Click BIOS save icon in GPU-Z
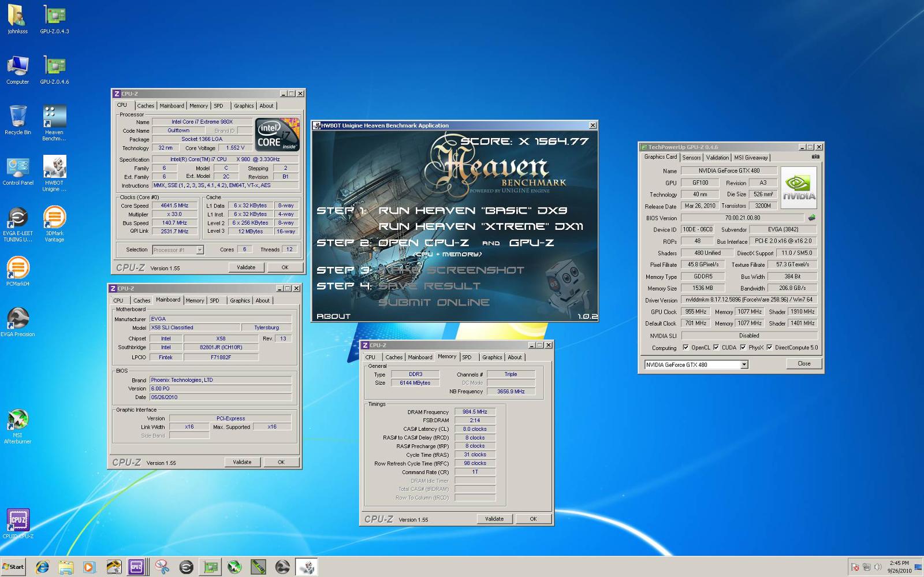This screenshot has width=924, height=577. (811, 218)
